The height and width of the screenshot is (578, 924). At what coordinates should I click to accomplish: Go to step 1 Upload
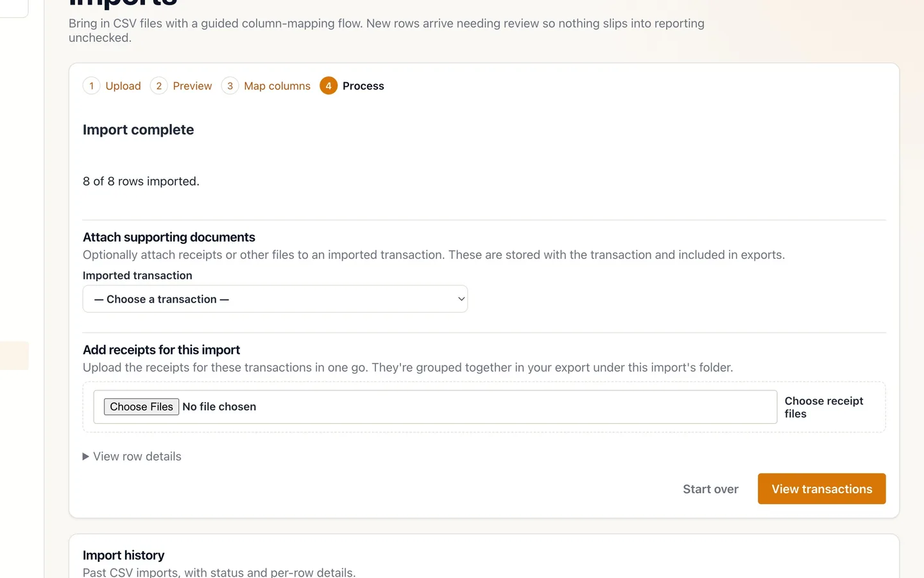(112, 86)
